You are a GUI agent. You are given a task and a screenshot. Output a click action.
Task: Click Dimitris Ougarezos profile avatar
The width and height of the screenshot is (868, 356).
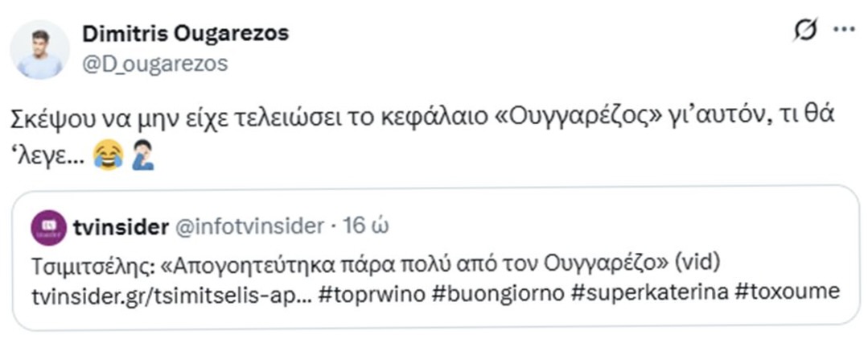39,49
